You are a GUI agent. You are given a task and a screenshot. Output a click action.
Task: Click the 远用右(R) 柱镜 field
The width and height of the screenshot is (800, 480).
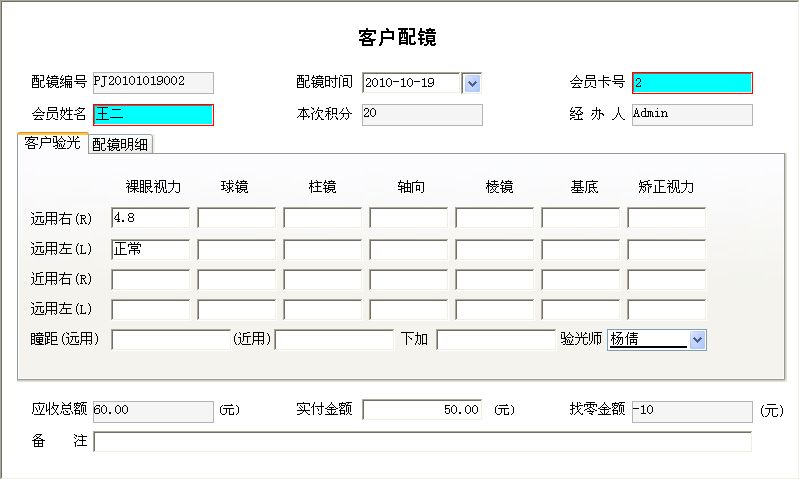tap(322, 218)
